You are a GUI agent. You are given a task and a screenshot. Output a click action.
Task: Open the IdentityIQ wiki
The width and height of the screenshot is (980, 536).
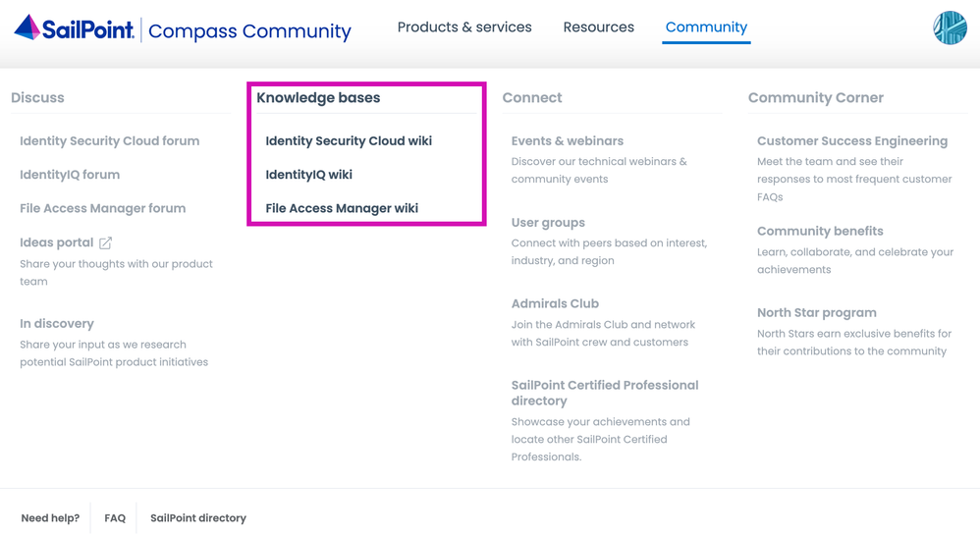click(x=308, y=175)
